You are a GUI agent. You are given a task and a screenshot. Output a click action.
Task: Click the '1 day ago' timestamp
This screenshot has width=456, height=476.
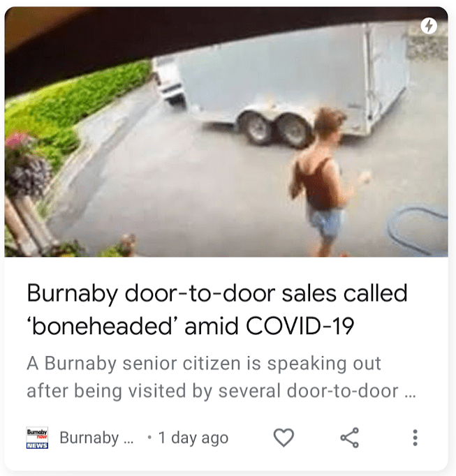coord(193,438)
